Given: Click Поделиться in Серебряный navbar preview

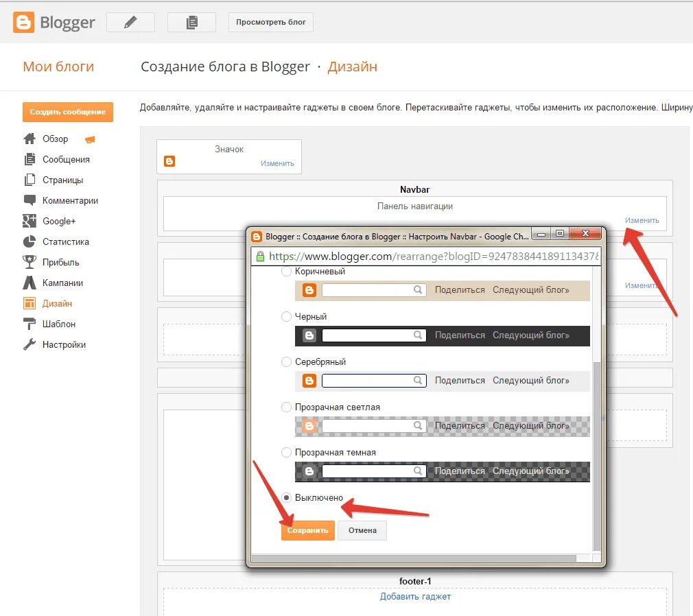Looking at the screenshot, I should pyautogui.click(x=460, y=381).
